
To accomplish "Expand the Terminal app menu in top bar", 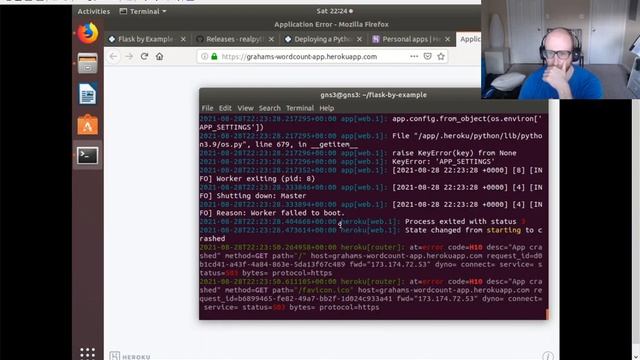I will pos(143,11).
